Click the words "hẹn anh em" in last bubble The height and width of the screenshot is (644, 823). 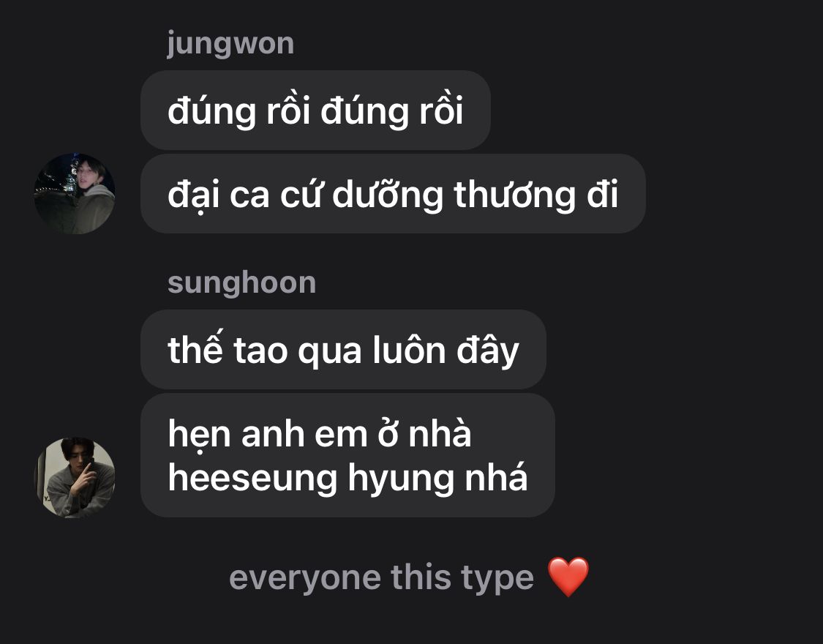[268, 435]
